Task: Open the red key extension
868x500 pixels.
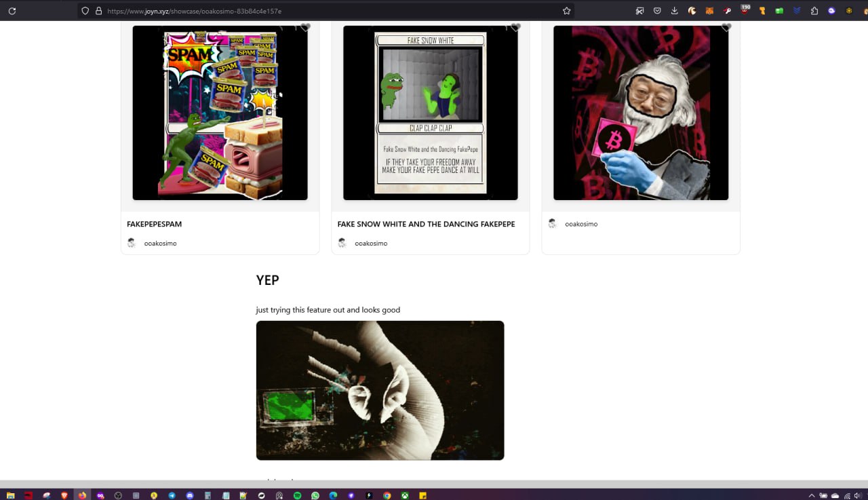Action: tap(727, 11)
